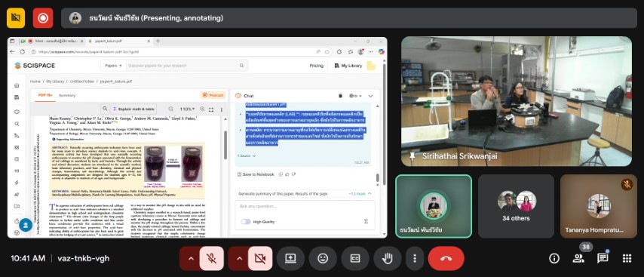644x277 pixels.
Task: Select the PDF file tab
Action: (45, 95)
